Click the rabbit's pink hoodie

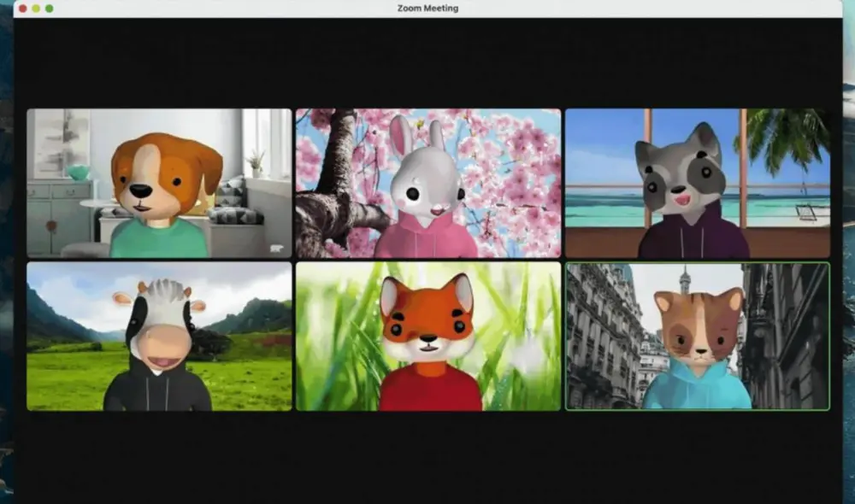425,239
